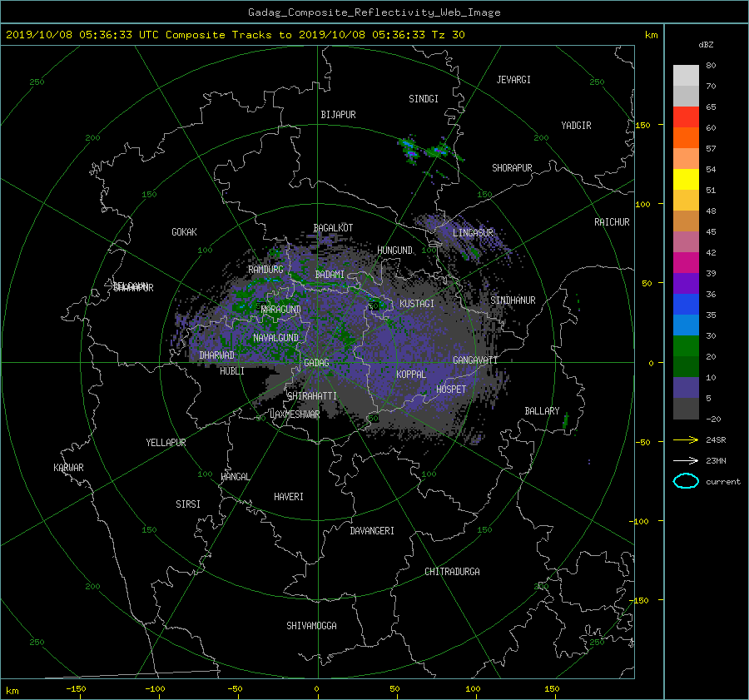Screen dimensions: 749x700
Task: Click the SHORAPUR city label
Action: [x=512, y=168]
